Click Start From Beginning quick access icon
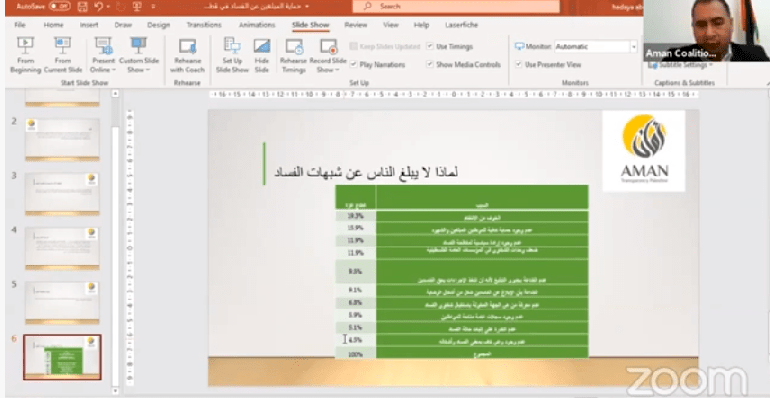 pyautogui.click(x=137, y=6)
